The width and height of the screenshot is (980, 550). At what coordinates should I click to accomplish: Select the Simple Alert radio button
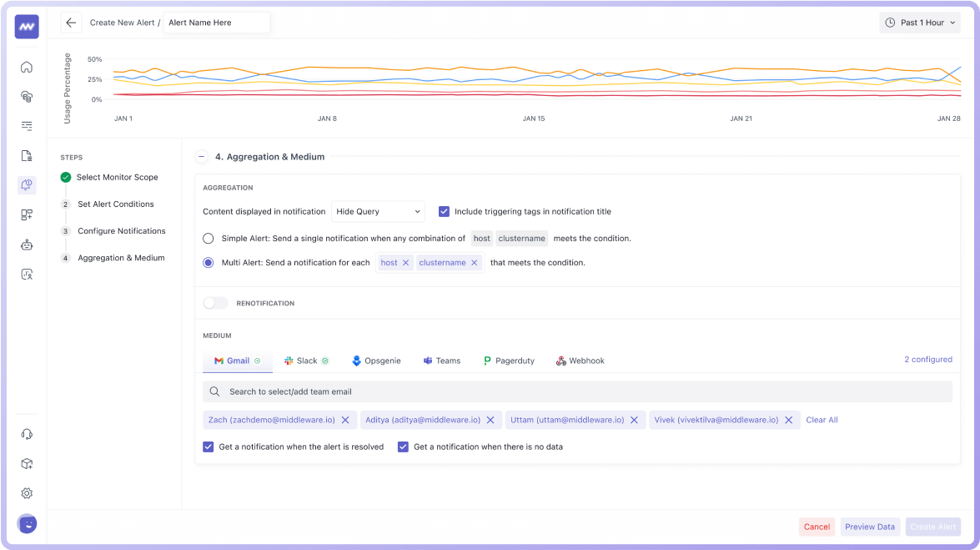point(209,239)
